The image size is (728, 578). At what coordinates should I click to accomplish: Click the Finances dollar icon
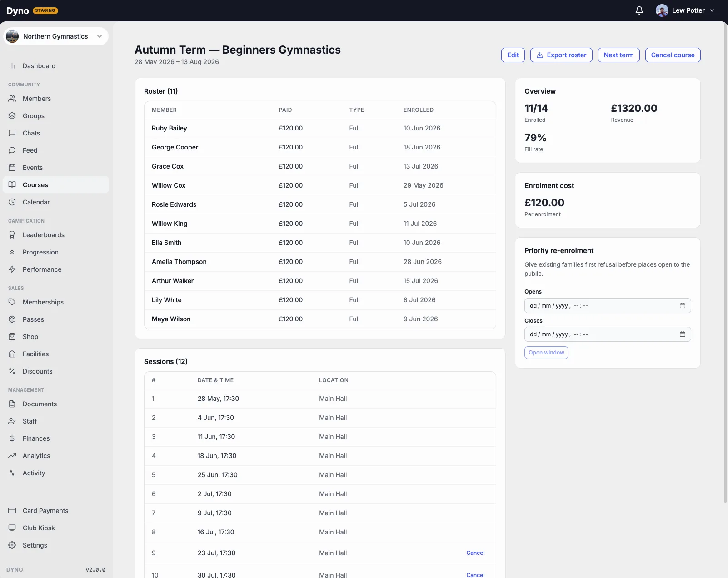point(12,438)
